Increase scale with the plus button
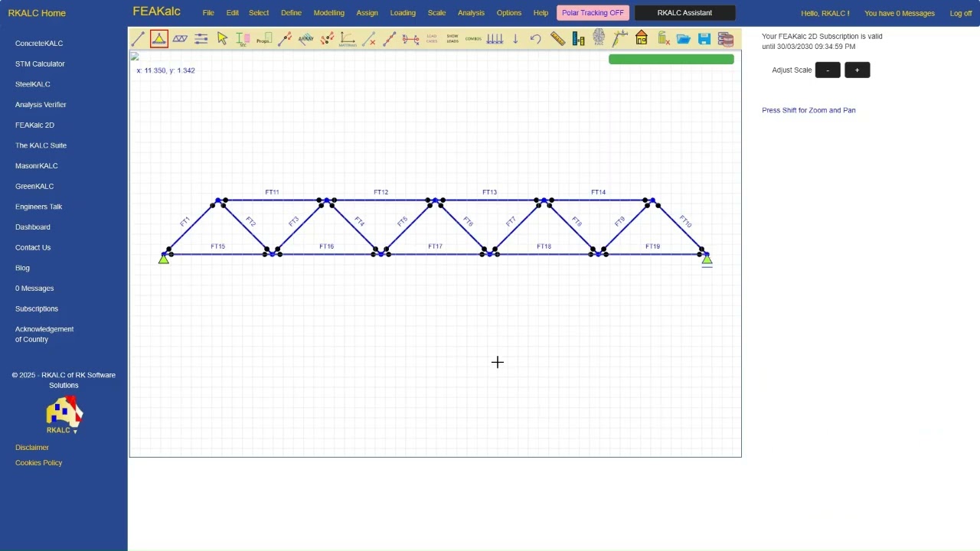Viewport: 980px width, 551px height. [857, 70]
